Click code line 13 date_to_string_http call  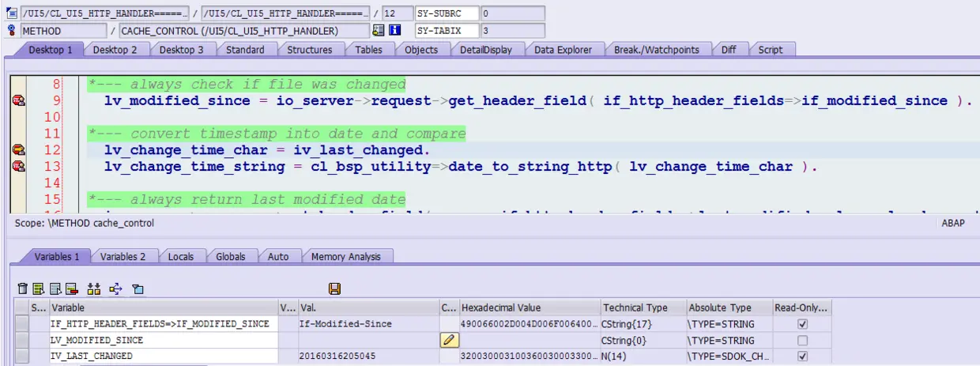[x=459, y=166]
